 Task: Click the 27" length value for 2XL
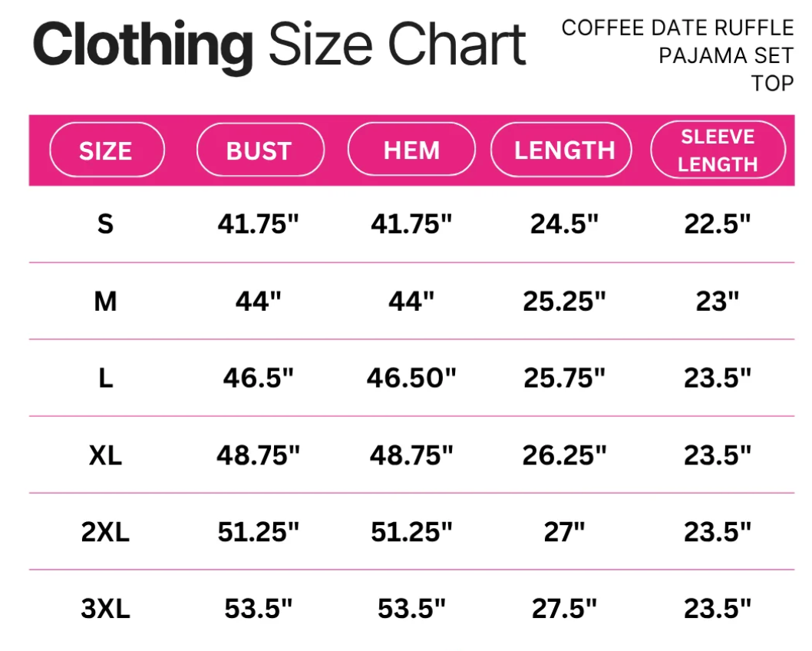(x=564, y=531)
